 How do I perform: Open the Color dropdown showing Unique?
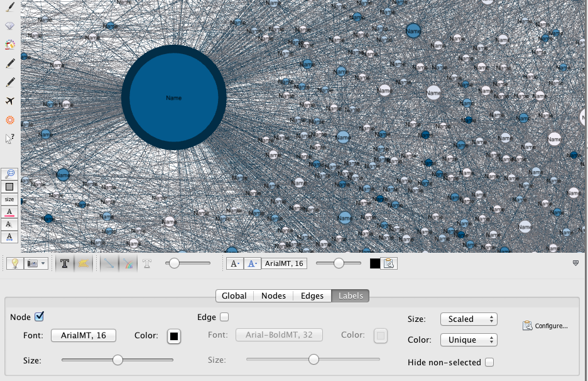(x=468, y=340)
